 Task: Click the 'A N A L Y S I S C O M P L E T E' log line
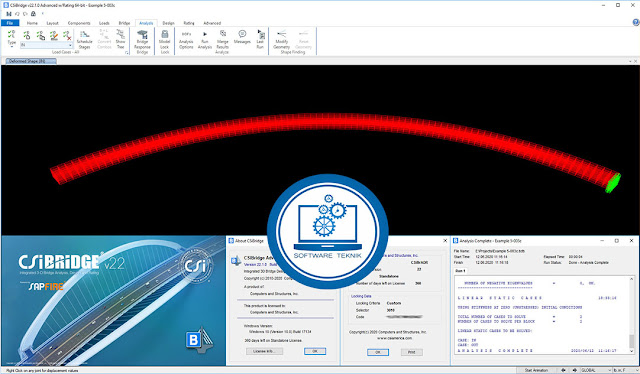[x=495, y=350]
